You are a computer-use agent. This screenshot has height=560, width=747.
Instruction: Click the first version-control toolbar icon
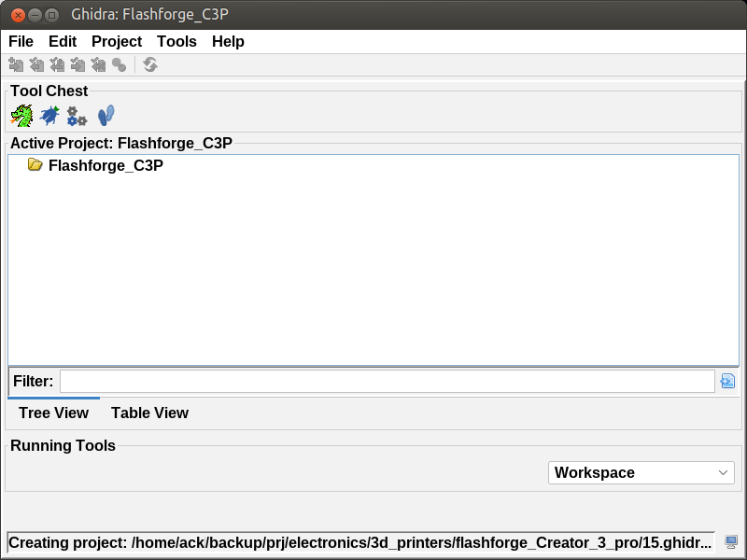16,64
